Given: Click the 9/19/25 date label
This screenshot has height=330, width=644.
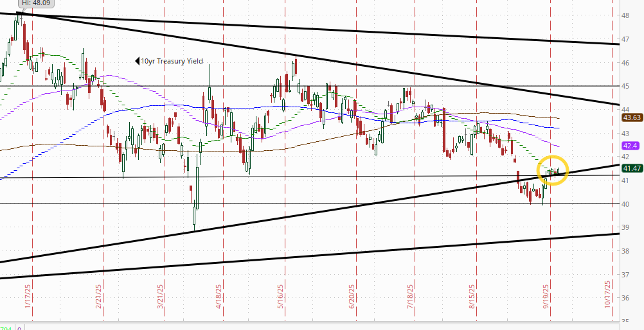Looking at the screenshot, I should (546, 297).
